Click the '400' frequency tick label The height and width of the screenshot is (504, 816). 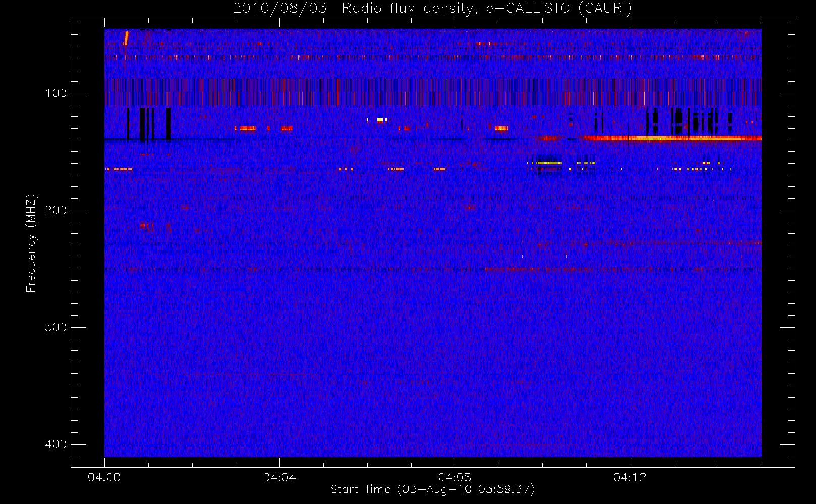coord(55,444)
